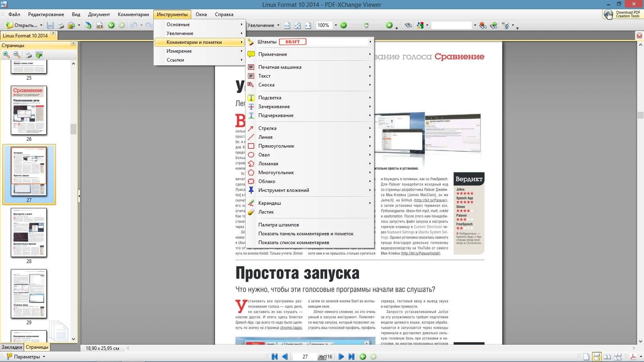Go to First Page in the bottom bar

point(275,356)
